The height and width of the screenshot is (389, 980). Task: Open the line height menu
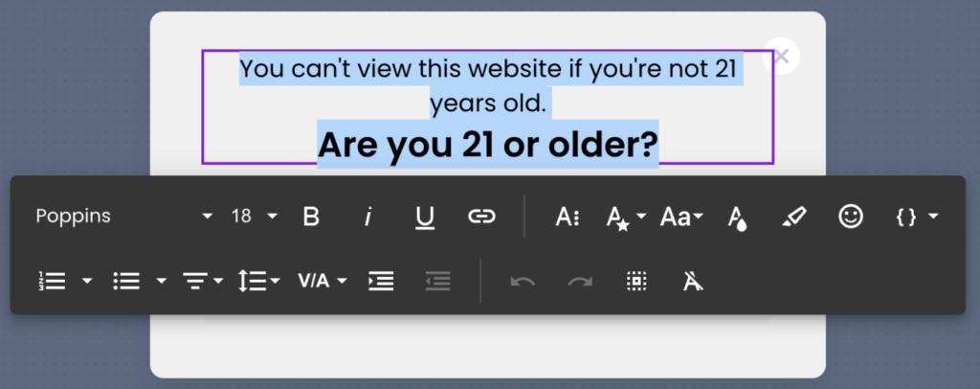click(x=258, y=281)
